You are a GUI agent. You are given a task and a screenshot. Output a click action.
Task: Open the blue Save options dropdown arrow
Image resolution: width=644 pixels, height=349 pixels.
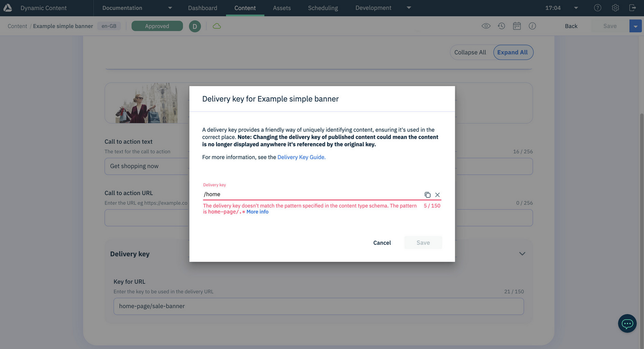point(635,26)
